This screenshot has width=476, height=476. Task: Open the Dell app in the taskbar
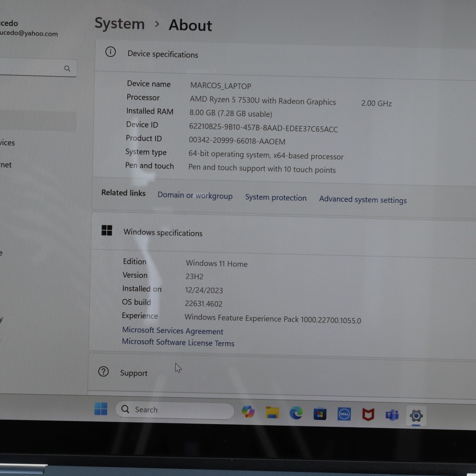(344, 415)
